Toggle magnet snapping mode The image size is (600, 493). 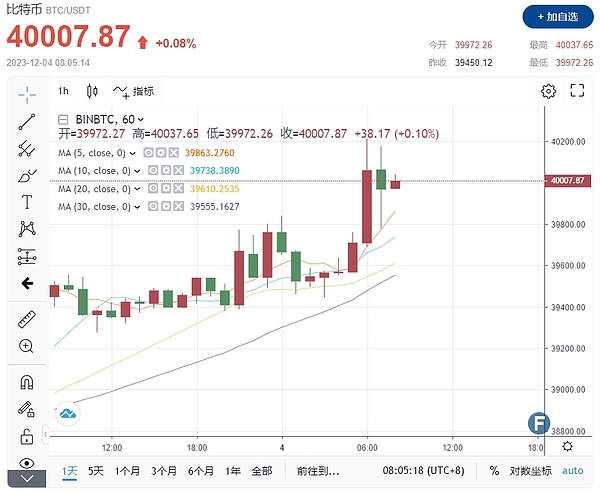tap(27, 383)
